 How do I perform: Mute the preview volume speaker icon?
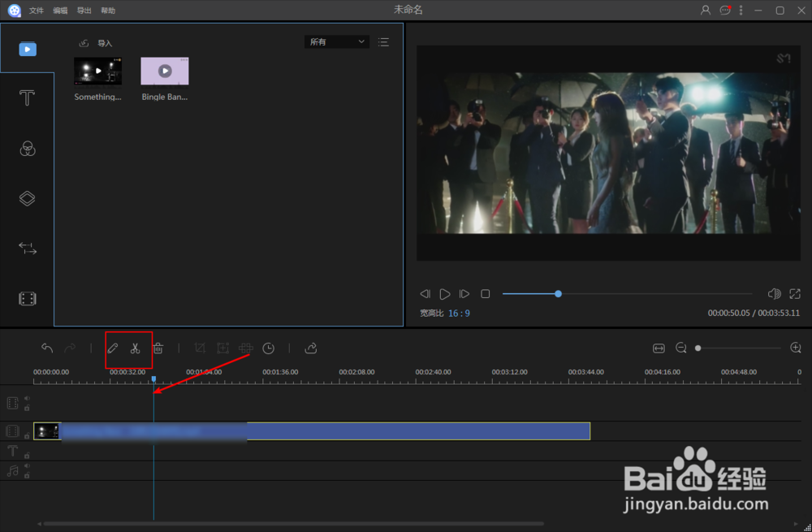click(774, 294)
